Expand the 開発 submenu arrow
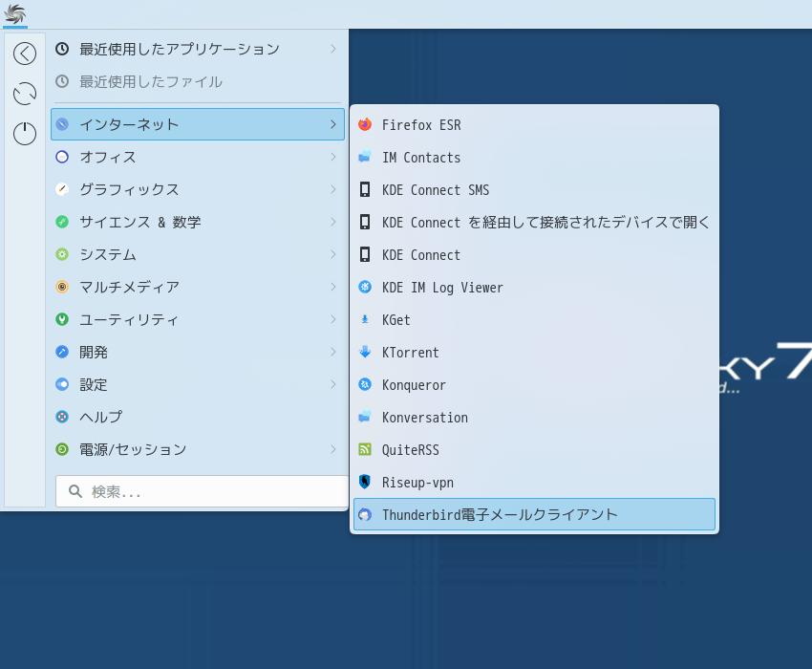Viewport: 812px width, 669px height. tap(333, 352)
